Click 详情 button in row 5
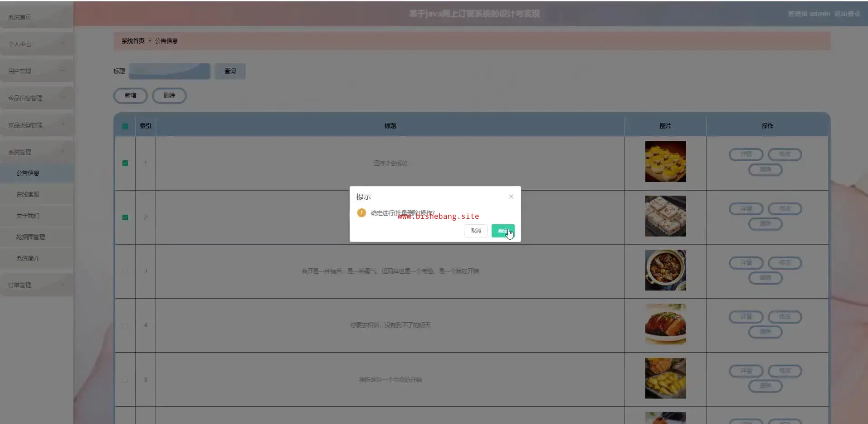 746,371
